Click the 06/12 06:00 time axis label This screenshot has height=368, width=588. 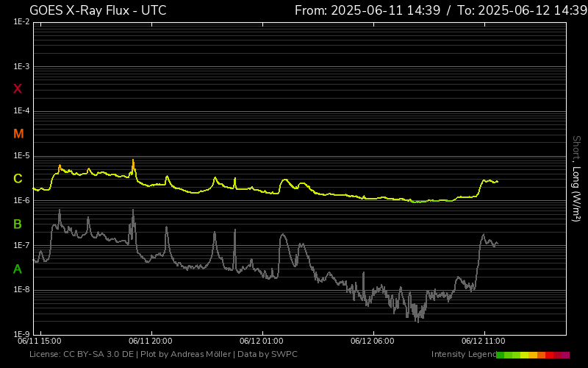pyautogui.click(x=372, y=341)
